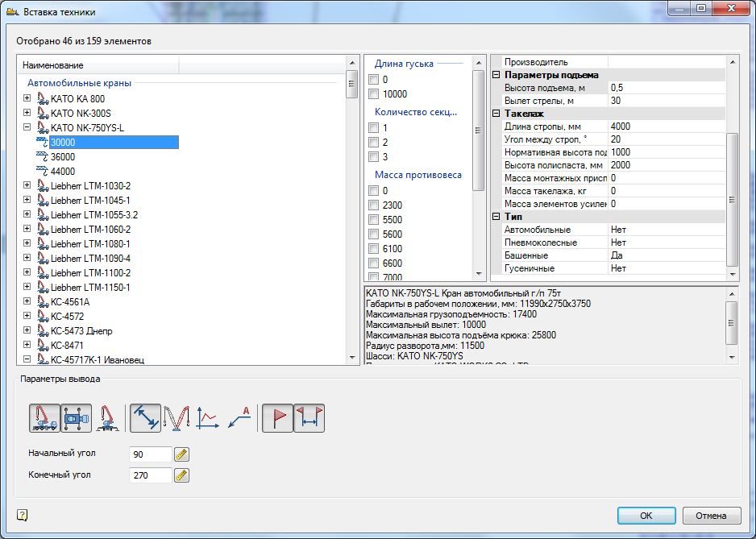This screenshot has height=539, width=756.
Task: Toggle the crane top view with outriggers icon
Action: tap(77, 418)
